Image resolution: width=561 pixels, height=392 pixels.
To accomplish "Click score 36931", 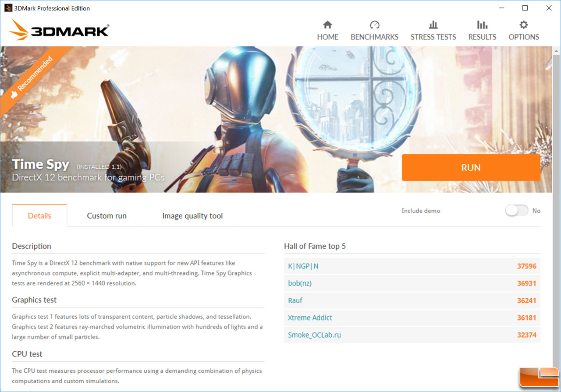I will coord(526,283).
